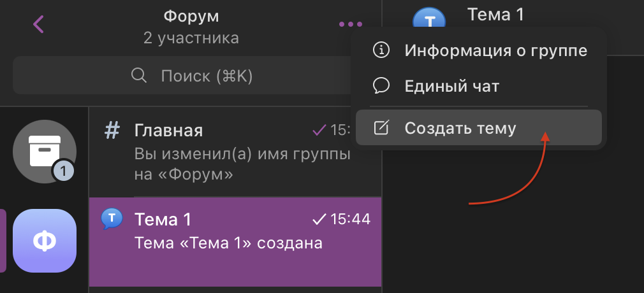
Task: Click the blue Тема 1 topic icon
Action: (x=112, y=218)
